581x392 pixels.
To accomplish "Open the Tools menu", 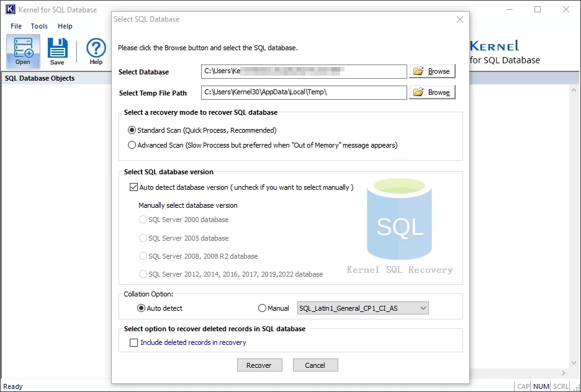I will [x=39, y=26].
